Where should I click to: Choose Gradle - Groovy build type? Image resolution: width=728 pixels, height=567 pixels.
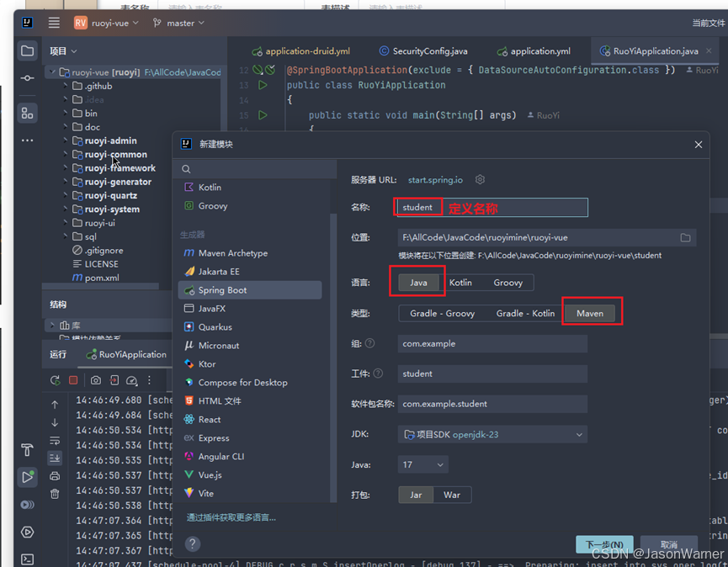click(442, 314)
